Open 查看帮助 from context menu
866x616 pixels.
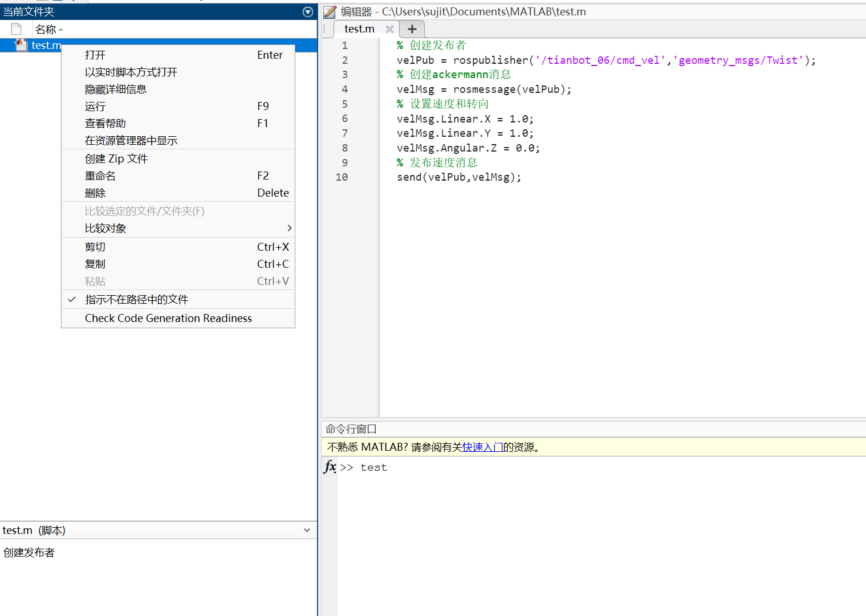(178, 123)
